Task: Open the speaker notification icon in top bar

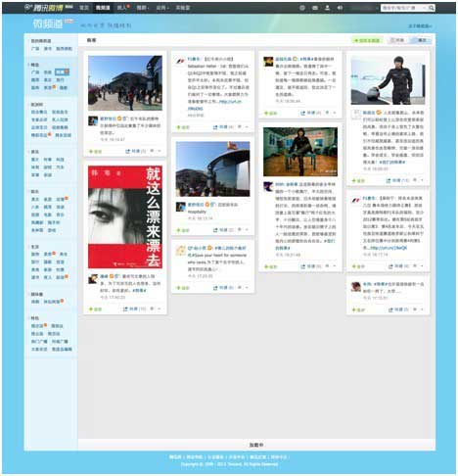Action: (340, 8)
